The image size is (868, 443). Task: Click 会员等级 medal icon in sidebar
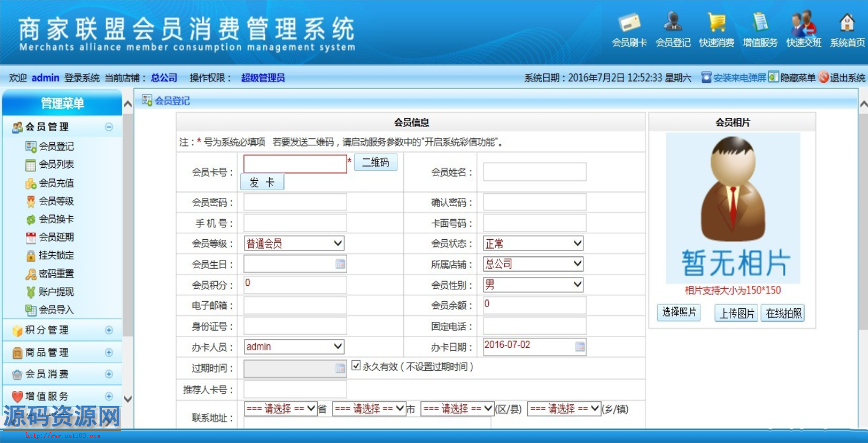pyautogui.click(x=31, y=201)
